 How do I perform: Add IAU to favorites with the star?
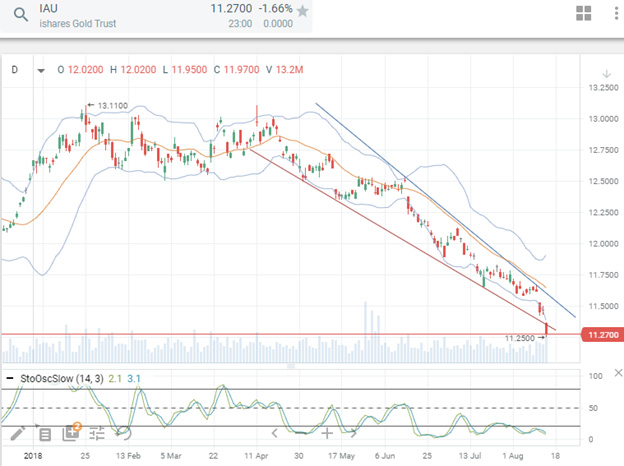coord(302,11)
